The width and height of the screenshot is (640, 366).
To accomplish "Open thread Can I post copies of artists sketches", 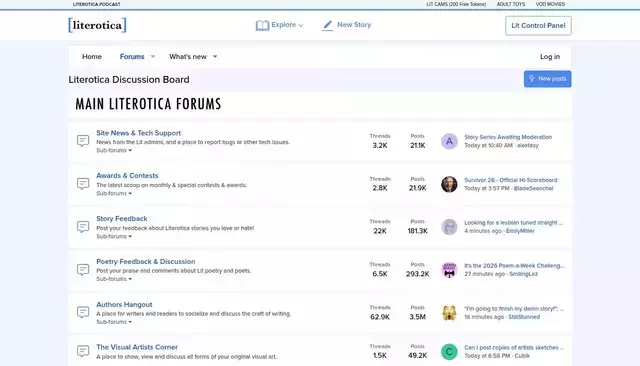I will pyautogui.click(x=514, y=348).
